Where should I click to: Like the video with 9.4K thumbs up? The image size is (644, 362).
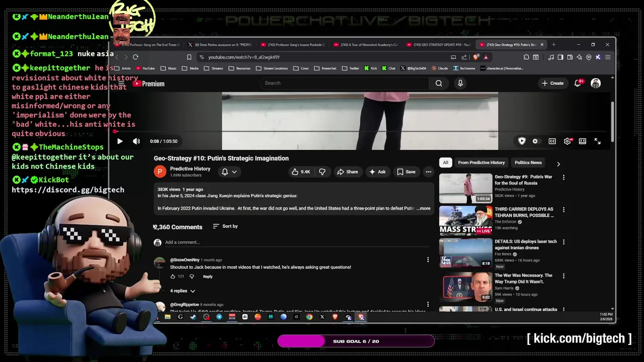[300, 172]
